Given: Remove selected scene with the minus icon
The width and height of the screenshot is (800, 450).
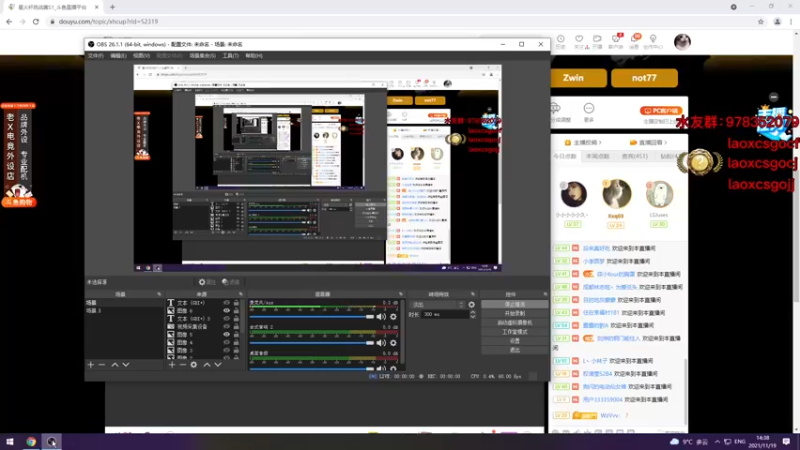Looking at the screenshot, I should pyautogui.click(x=102, y=365).
